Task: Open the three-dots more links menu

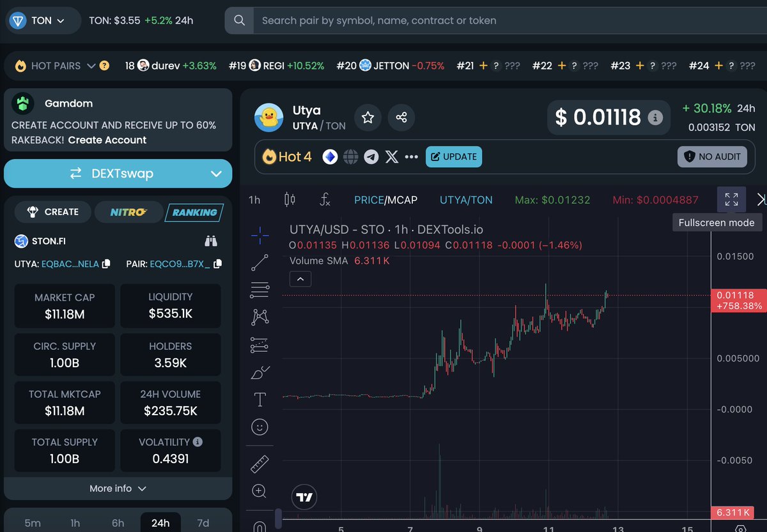Action: tap(411, 157)
